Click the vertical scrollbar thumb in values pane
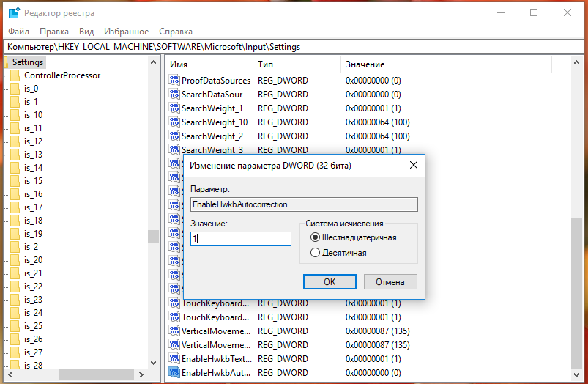The image size is (588, 384). (577, 293)
